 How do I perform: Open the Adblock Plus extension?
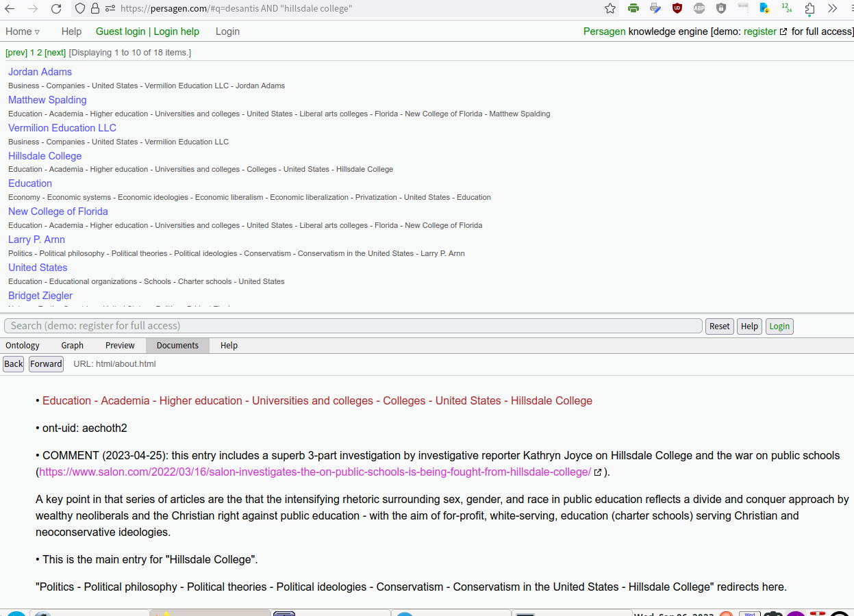coord(699,9)
